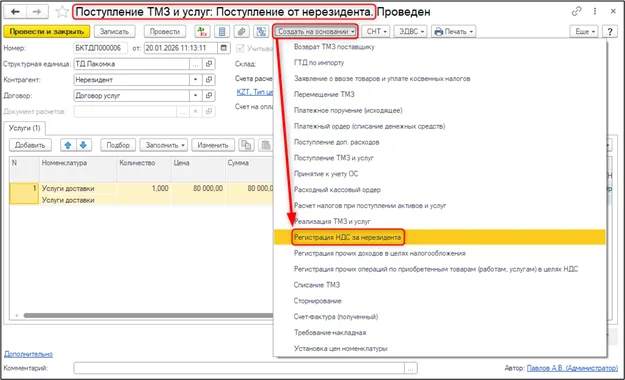Open the Создать на основании dropdown
This screenshot has width=625, height=380.
coord(316,32)
